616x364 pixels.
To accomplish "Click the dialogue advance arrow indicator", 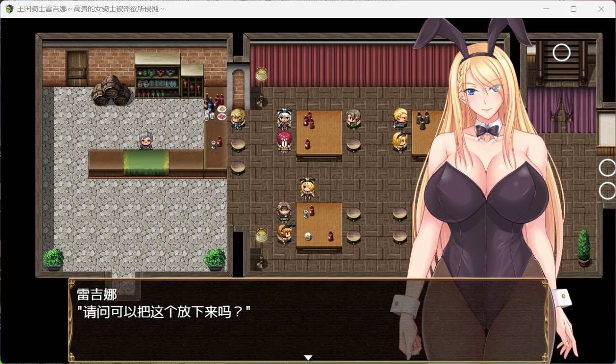I will tap(308, 358).
